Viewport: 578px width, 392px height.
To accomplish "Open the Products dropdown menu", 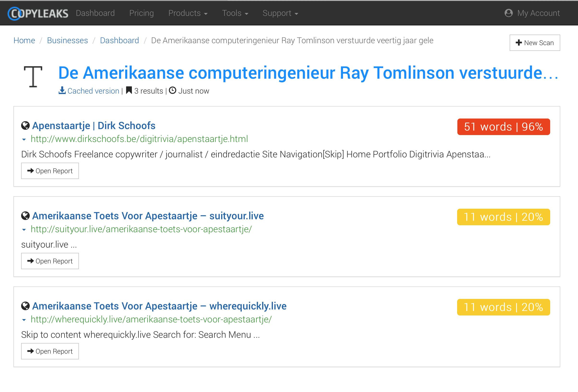I will coord(188,13).
